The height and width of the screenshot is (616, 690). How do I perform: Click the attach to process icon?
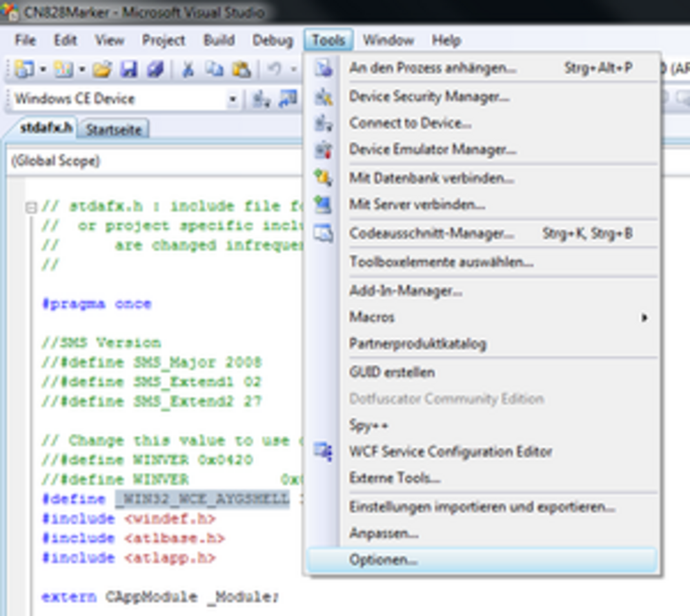pos(324,68)
